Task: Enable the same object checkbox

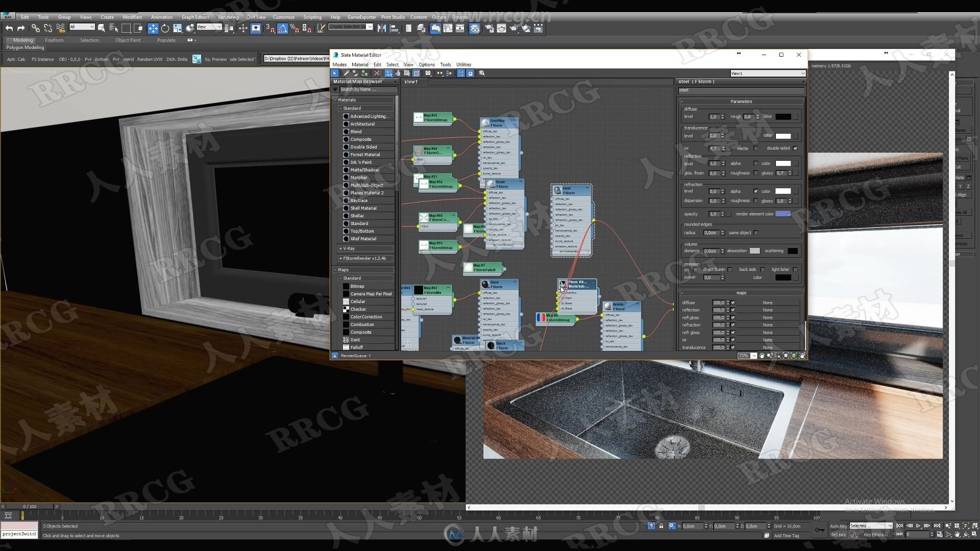Action: click(756, 233)
